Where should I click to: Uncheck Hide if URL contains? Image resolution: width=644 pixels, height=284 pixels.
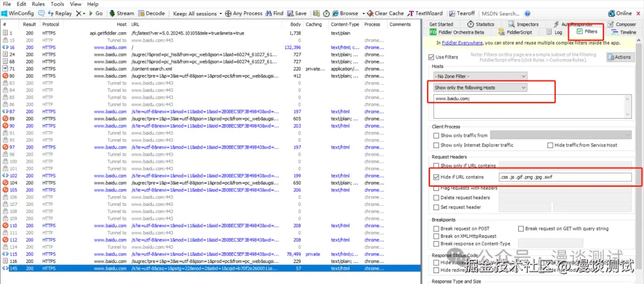pos(436,177)
